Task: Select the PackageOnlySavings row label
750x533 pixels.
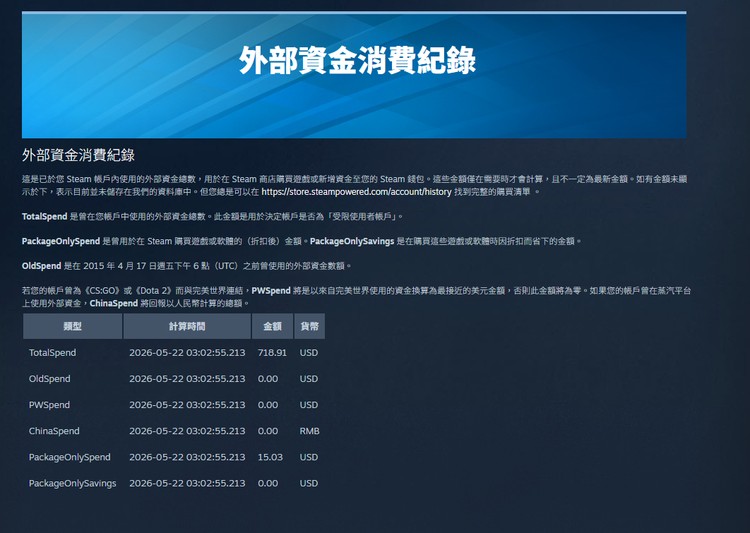Action: click(x=72, y=483)
